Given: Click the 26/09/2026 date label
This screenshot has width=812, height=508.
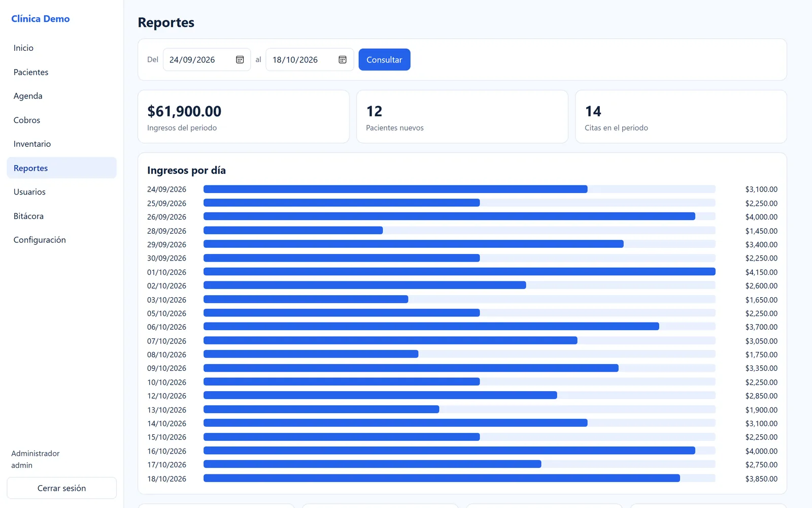Looking at the screenshot, I should (166, 217).
